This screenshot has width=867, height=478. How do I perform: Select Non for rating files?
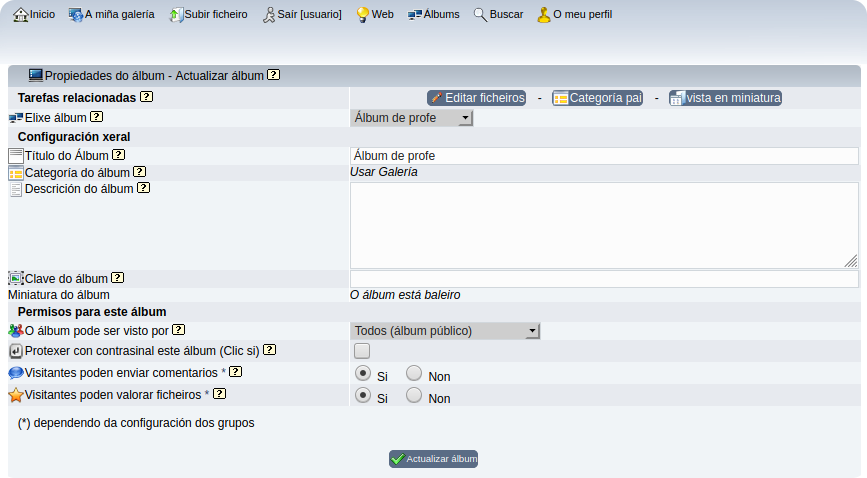point(414,395)
